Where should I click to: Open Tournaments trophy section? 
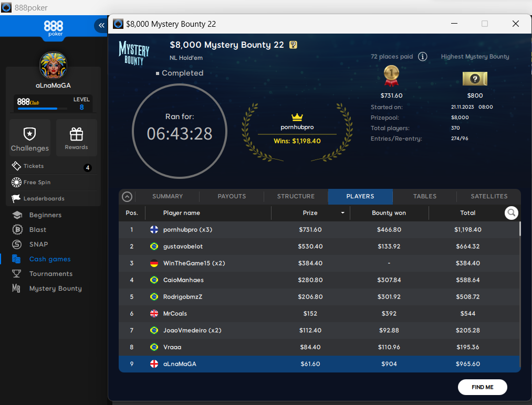(x=42, y=273)
